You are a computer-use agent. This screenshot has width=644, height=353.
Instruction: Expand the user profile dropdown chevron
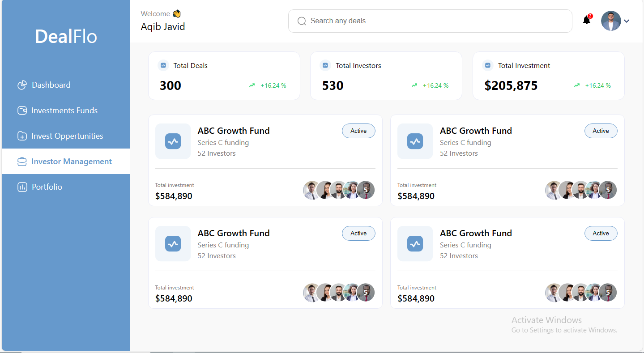point(627,21)
